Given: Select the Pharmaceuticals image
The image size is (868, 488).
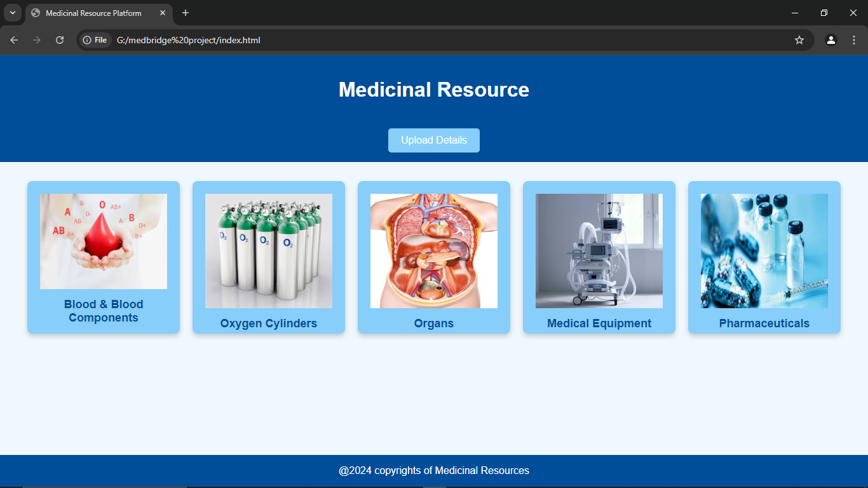Looking at the screenshot, I should (x=764, y=251).
